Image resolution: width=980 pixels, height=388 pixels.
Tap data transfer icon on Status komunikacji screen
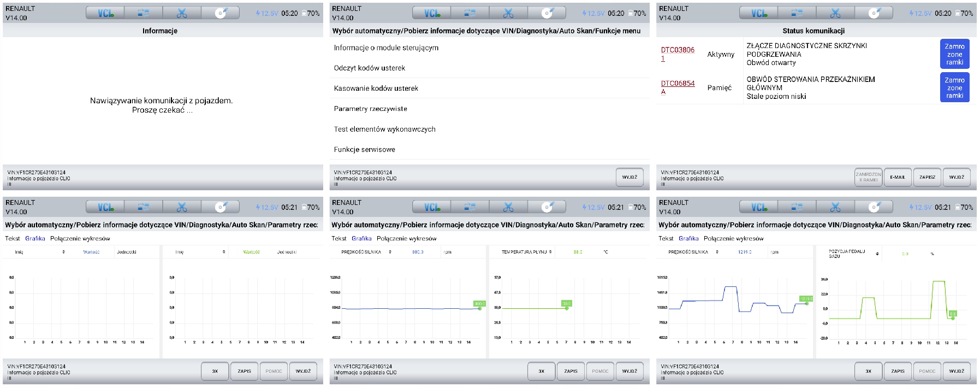pyautogui.click(x=797, y=13)
